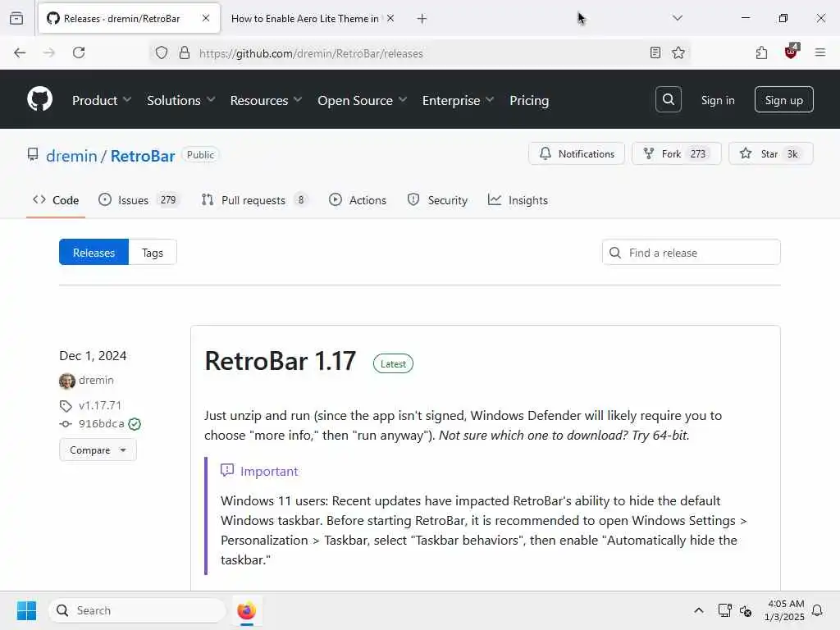Click the GitHub Octocat logo
This screenshot has height=630, width=840.
[x=39, y=99]
